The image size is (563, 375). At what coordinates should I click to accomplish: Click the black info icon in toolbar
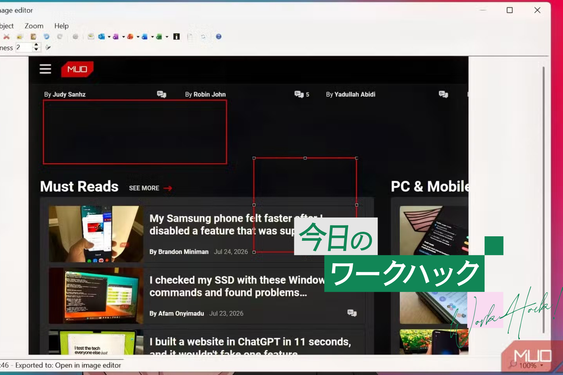176,37
